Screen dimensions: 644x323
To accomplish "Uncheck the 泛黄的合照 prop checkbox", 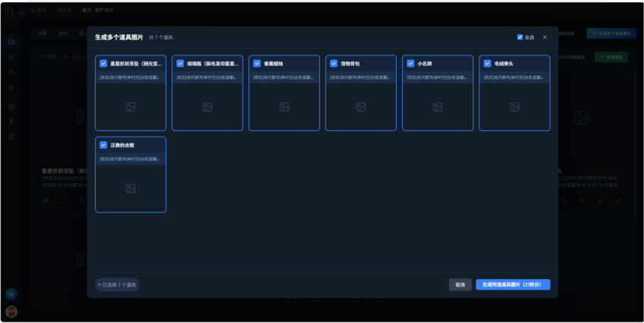I will 103,145.
